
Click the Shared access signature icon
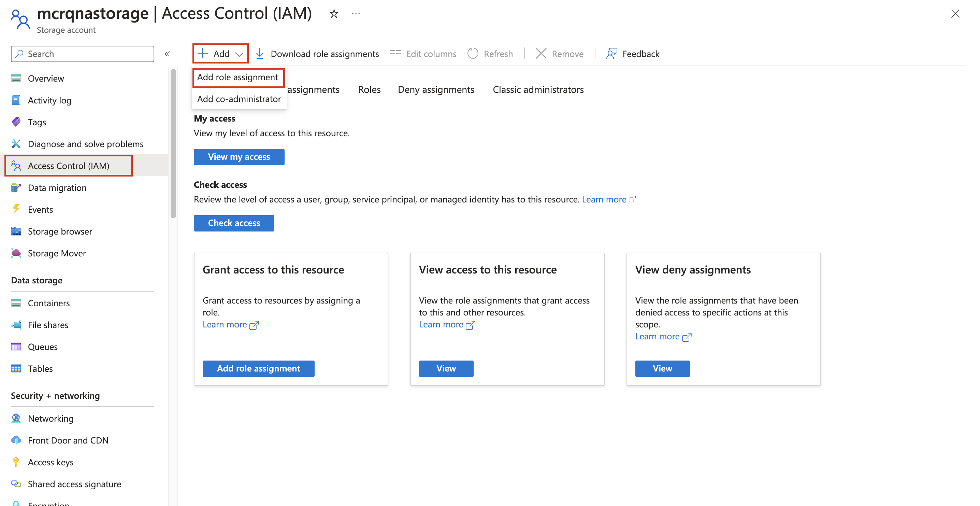pyautogui.click(x=16, y=484)
